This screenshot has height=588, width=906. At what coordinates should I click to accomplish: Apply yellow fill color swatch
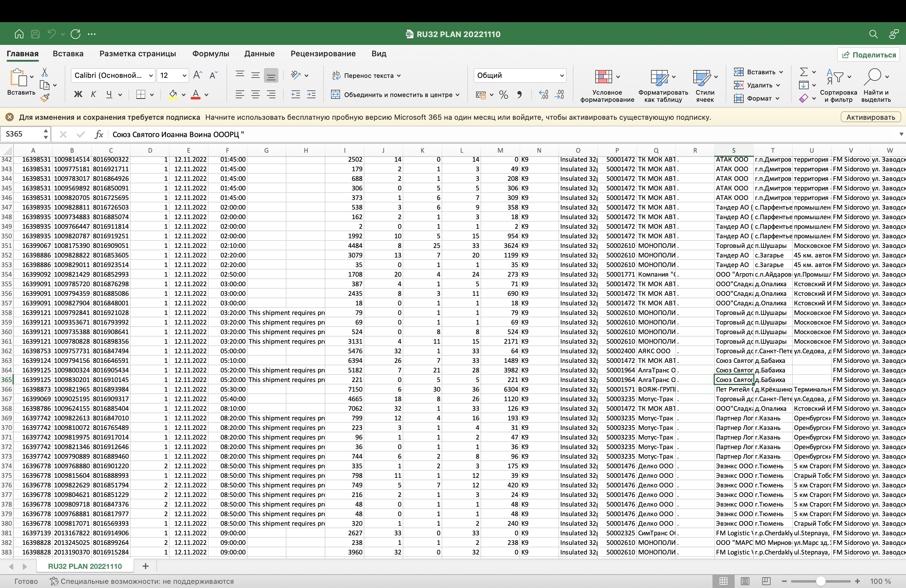pos(173,94)
